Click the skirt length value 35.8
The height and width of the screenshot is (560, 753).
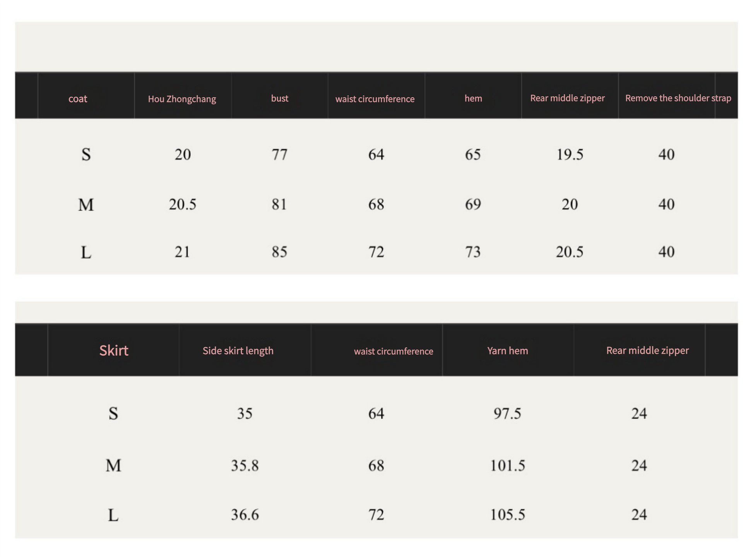(245, 465)
